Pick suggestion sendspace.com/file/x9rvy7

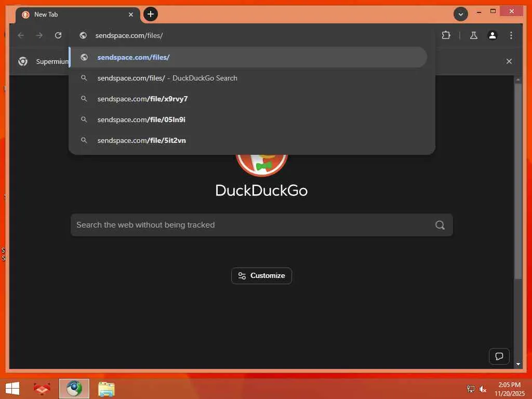tap(248, 99)
